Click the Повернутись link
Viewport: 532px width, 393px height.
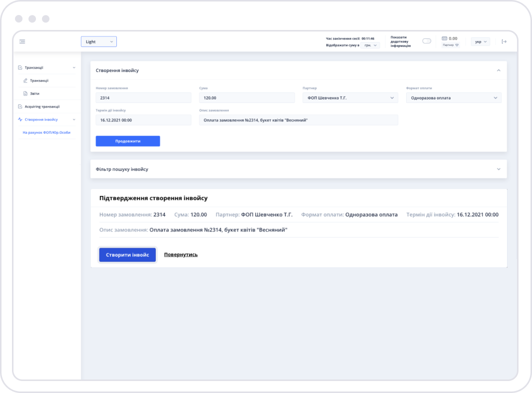tap(181, 254)
